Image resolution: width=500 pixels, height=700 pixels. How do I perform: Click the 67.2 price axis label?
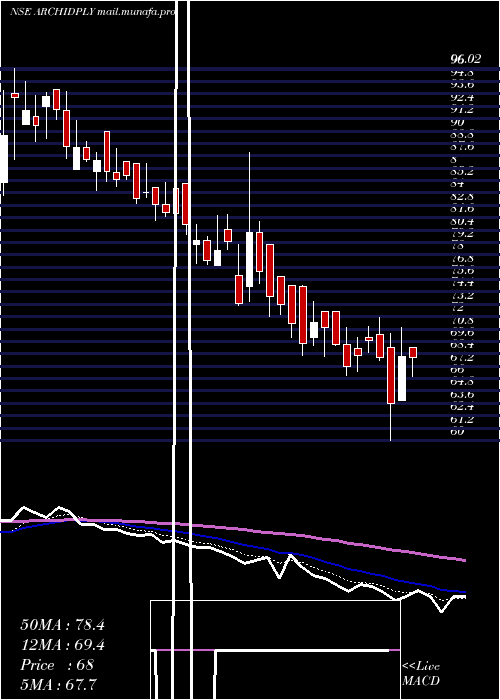462,358
